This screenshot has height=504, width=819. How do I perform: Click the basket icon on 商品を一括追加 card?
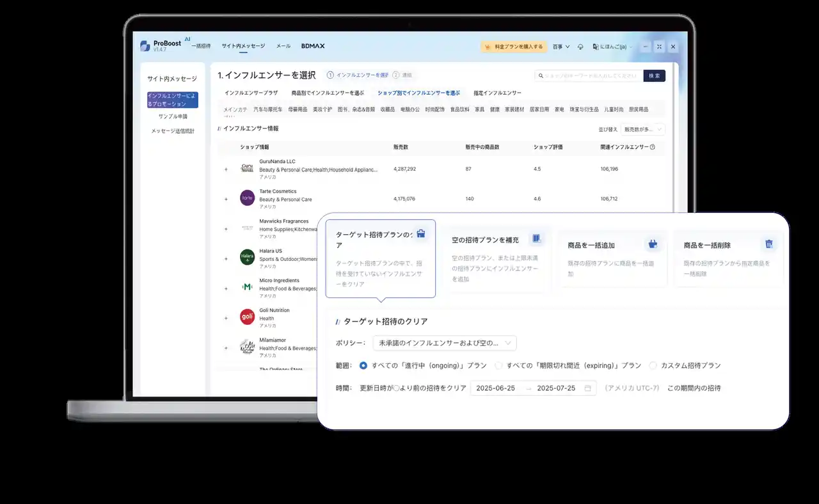[x=653, y=244]
